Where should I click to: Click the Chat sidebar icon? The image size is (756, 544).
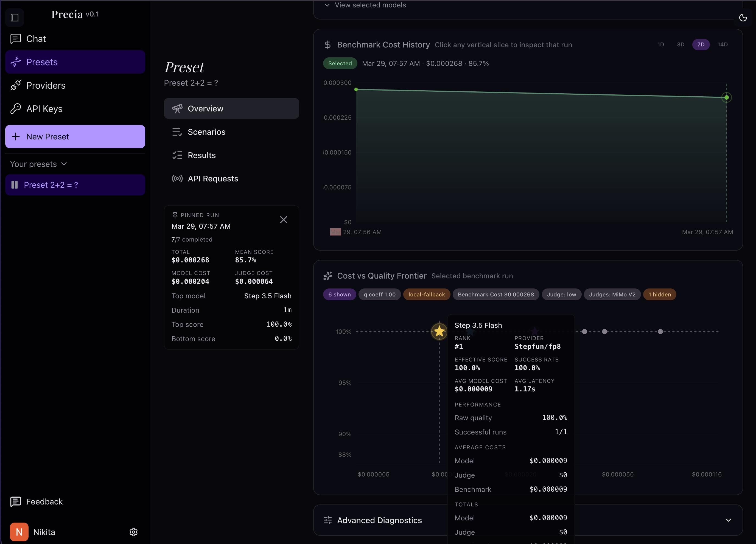coord(16,39)
